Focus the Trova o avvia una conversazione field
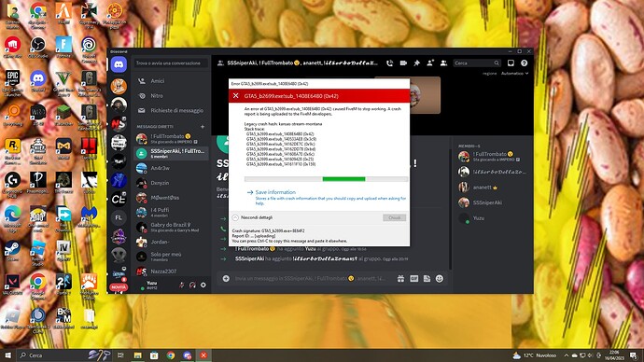 [171, 63]
